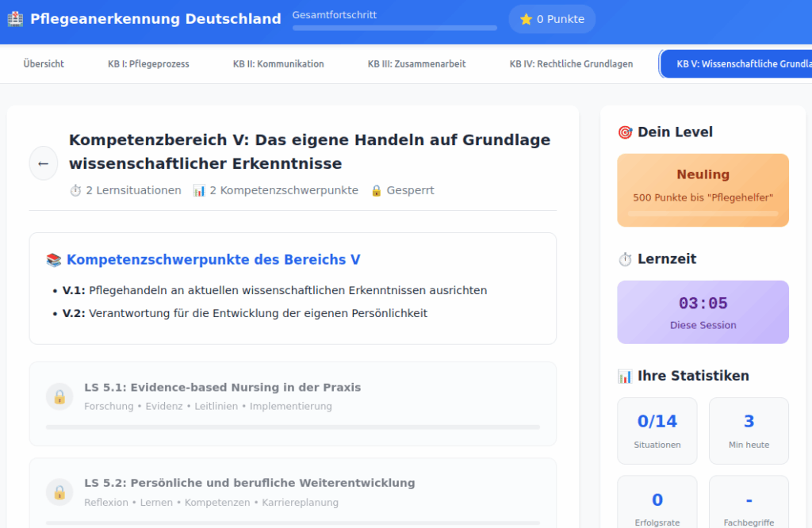
Task: Click the lock icon on LS 5.2
Action: click(x=59, y=492)
